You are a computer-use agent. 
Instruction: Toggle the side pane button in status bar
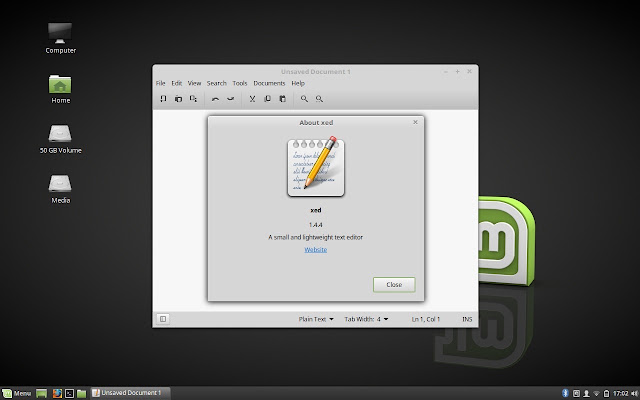coord(163,319)
